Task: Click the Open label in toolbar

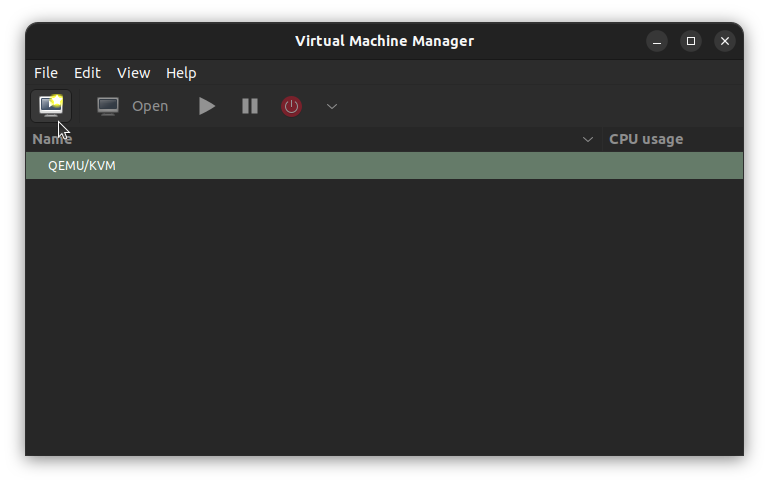Action: point(150,106)
